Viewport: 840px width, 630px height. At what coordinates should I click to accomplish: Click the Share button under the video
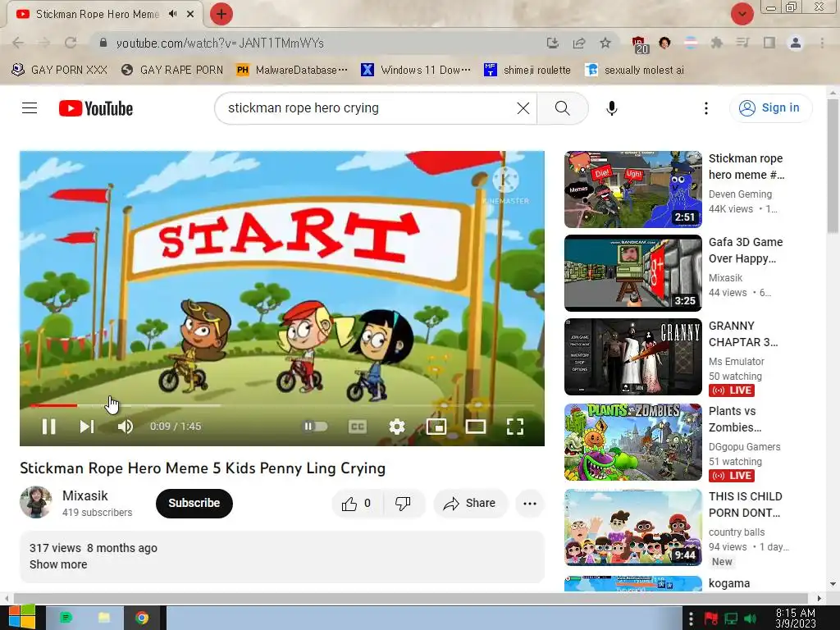(470, 504)
